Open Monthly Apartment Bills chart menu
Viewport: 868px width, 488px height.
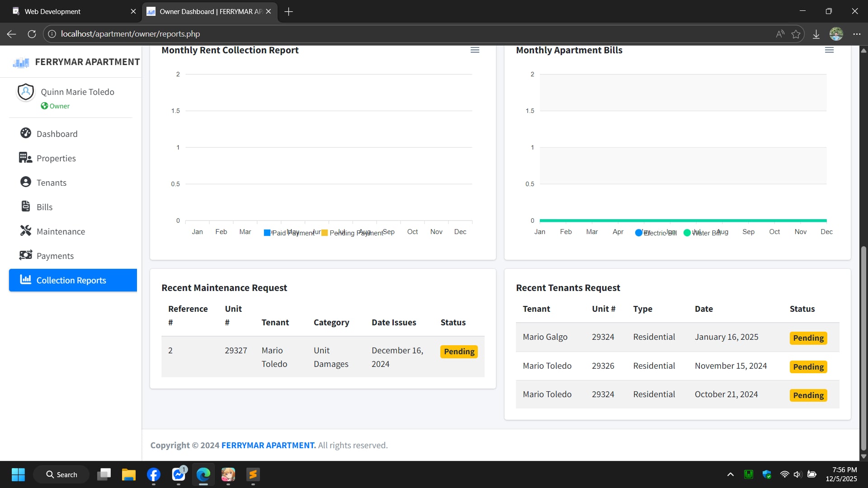click(829, 50)
